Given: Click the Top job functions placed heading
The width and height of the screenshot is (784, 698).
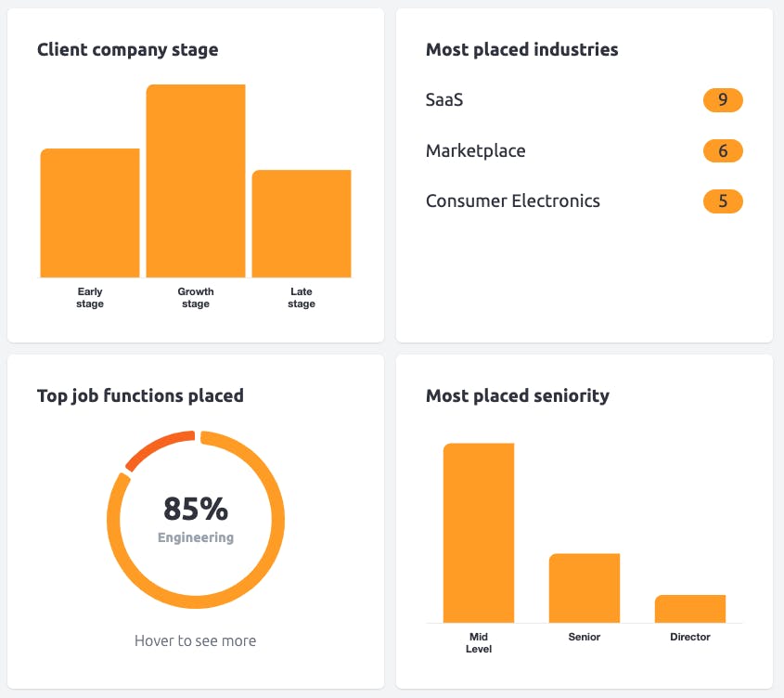Looking at the screenshot, I should tap(140, 395).
